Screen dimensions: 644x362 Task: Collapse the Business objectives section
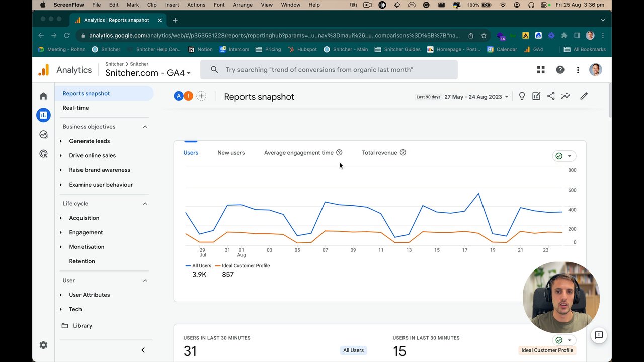point(145,127)
